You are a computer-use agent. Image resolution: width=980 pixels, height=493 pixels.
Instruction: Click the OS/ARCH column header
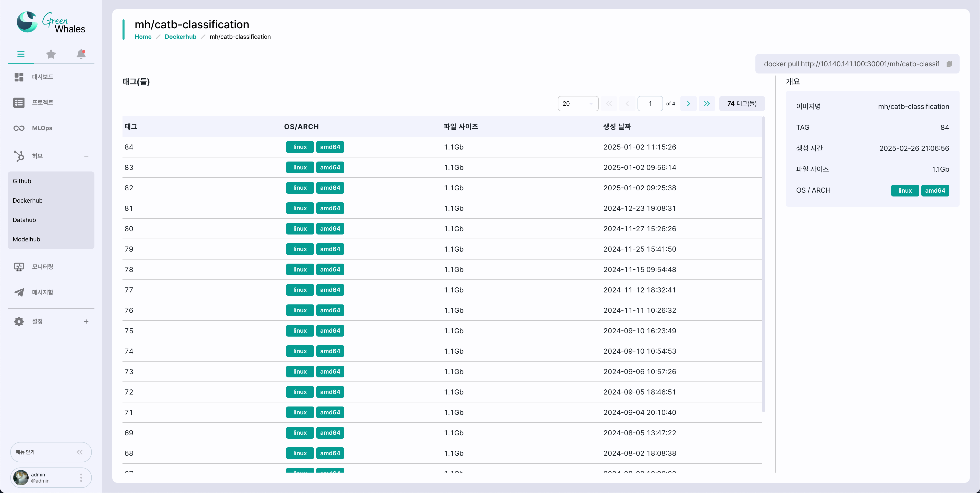[301, 127]
